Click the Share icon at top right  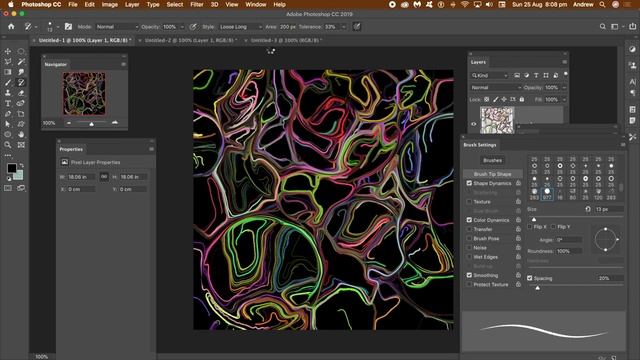point(633,27)
